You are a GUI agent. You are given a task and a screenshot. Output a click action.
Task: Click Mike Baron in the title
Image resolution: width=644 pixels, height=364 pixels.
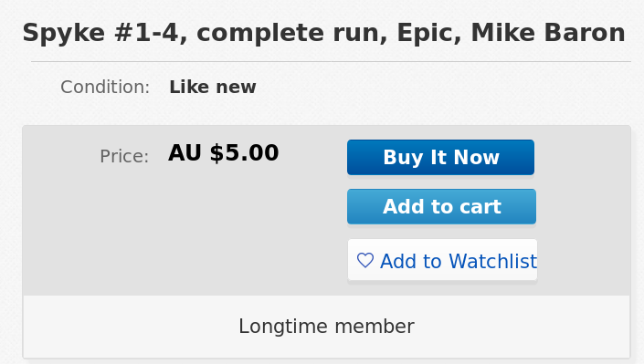[548, 33]
